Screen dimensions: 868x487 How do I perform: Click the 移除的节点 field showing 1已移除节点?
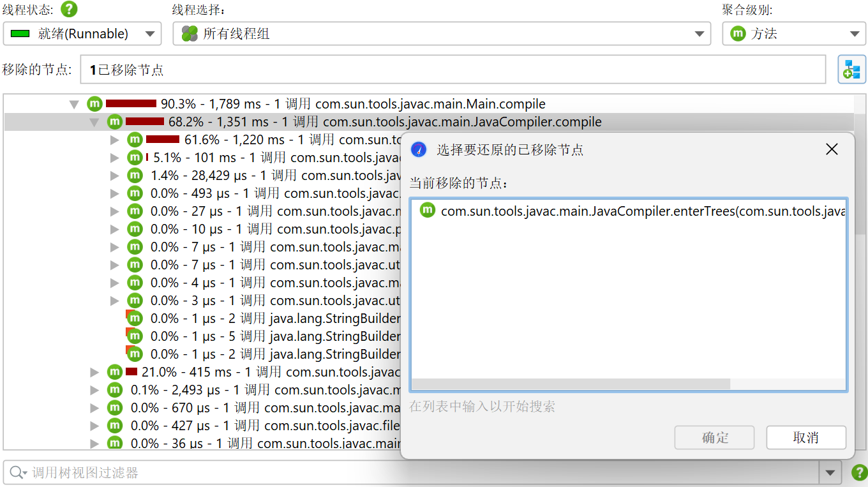(453, 70)
